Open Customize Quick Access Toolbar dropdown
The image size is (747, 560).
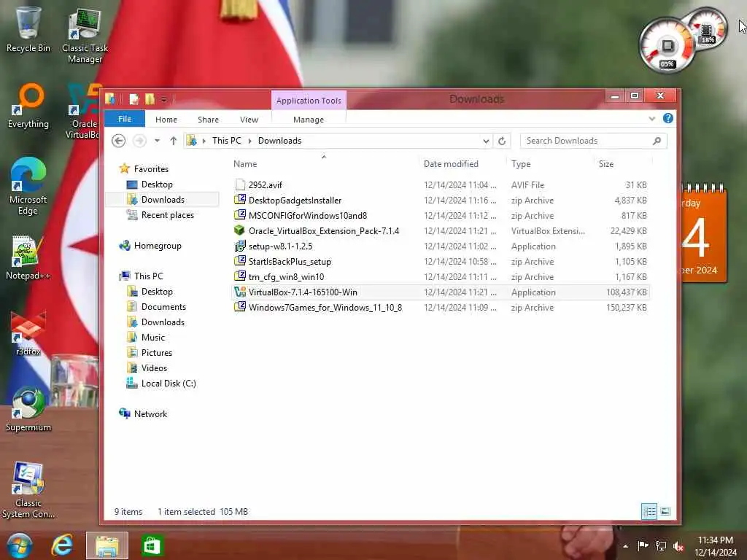[163, 99]
